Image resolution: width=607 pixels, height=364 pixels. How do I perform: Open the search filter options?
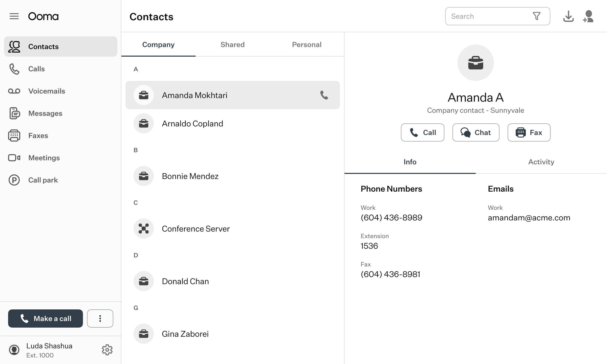pyautogui.click(x=537, y=16)
